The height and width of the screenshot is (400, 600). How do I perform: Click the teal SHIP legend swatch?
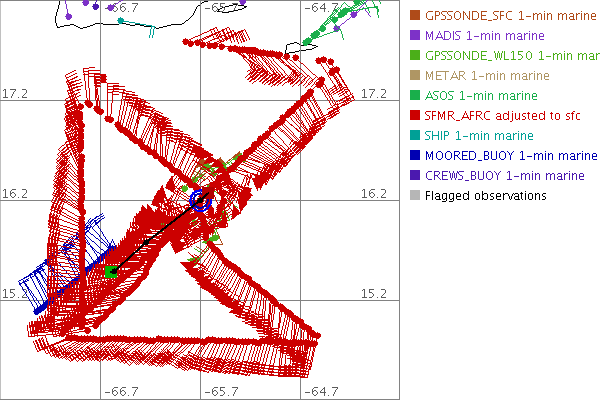(x=414, y=135)
